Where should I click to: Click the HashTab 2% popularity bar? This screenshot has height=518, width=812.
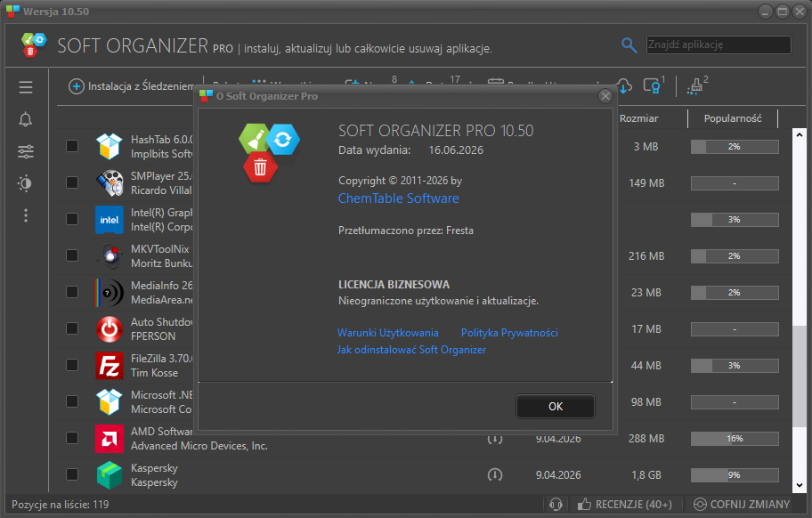(x=735, y=147)
